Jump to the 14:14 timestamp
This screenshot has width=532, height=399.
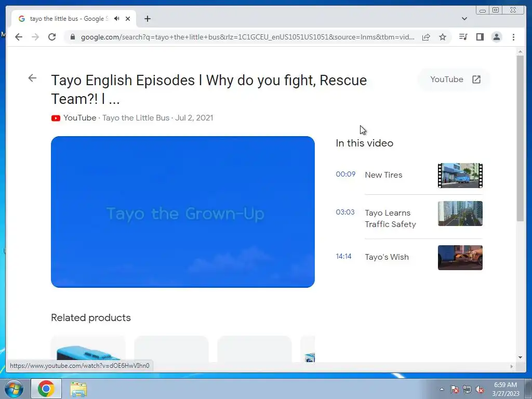pyautogui.click(x=344, y=257)
